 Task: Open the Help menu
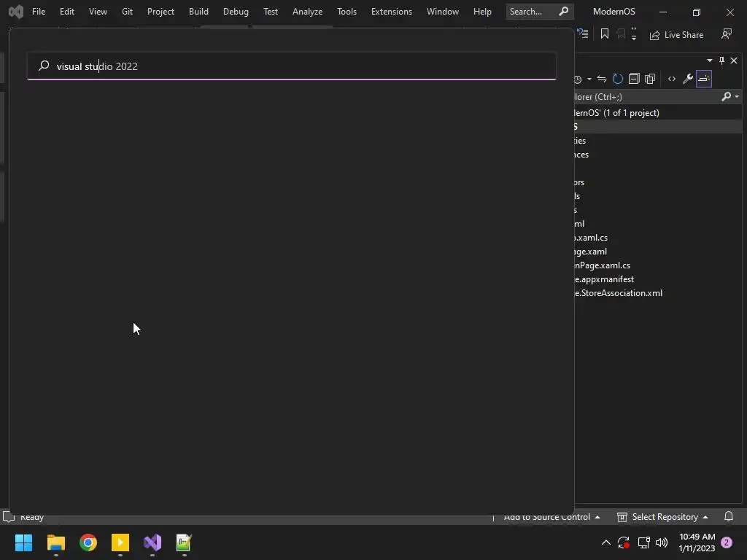click(x=482, y=12)
